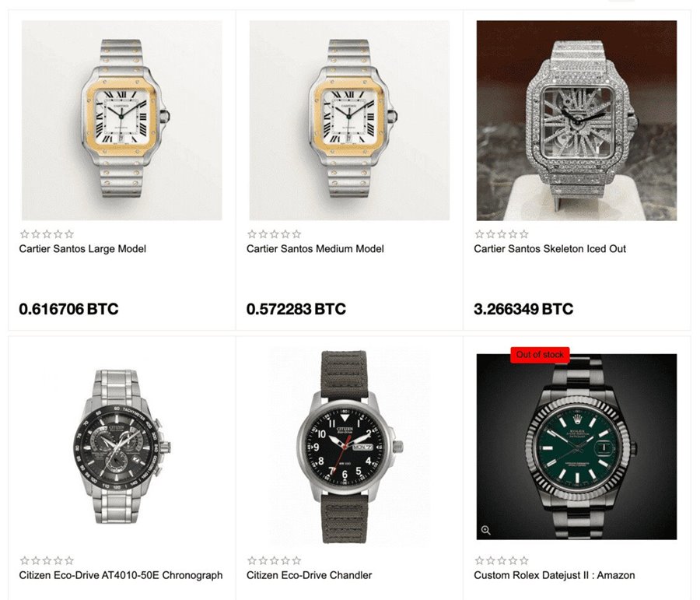Rate Citizen AT4010-50E Chronograph four stars

(58, 560)
